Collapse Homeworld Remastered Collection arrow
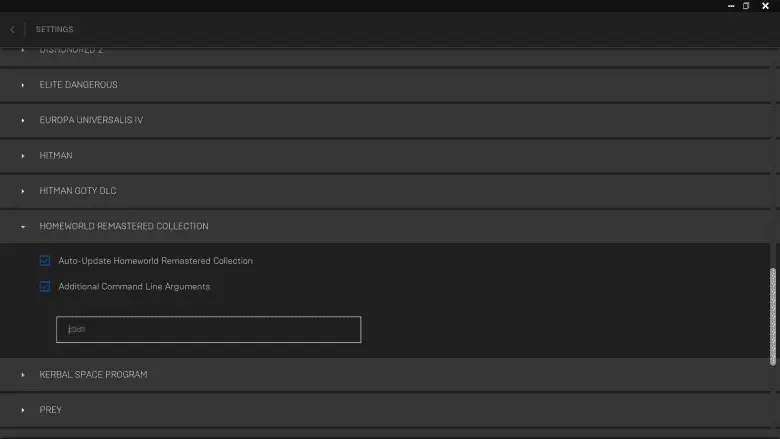 23,226
